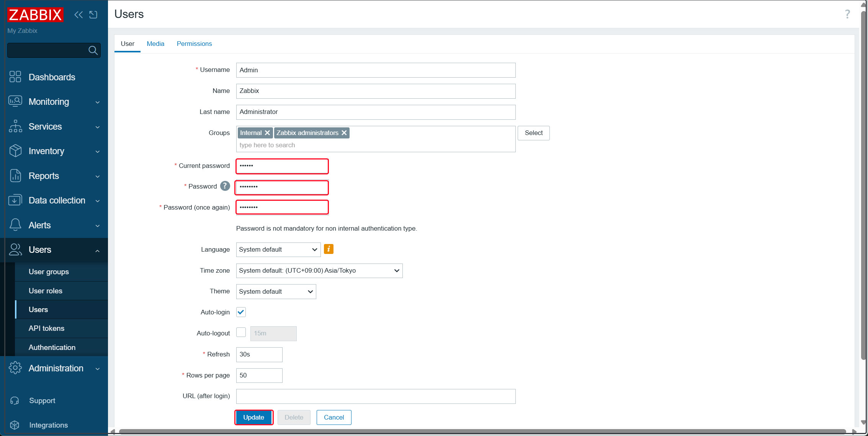Click the orange language info icon
The height and width of the screenshot is (436, 868).
[329, 249]
